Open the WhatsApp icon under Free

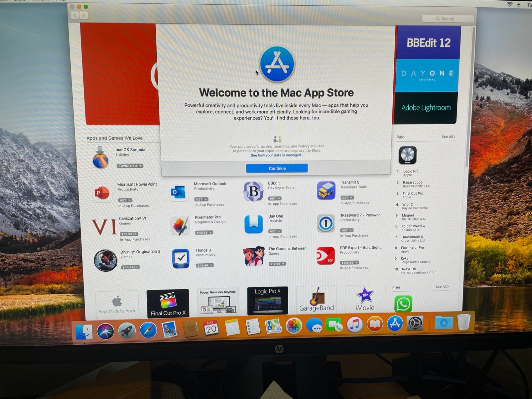click(403, 304)
